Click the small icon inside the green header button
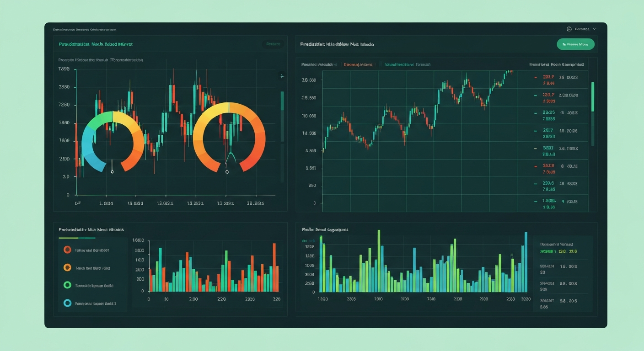 pos(564,44)
